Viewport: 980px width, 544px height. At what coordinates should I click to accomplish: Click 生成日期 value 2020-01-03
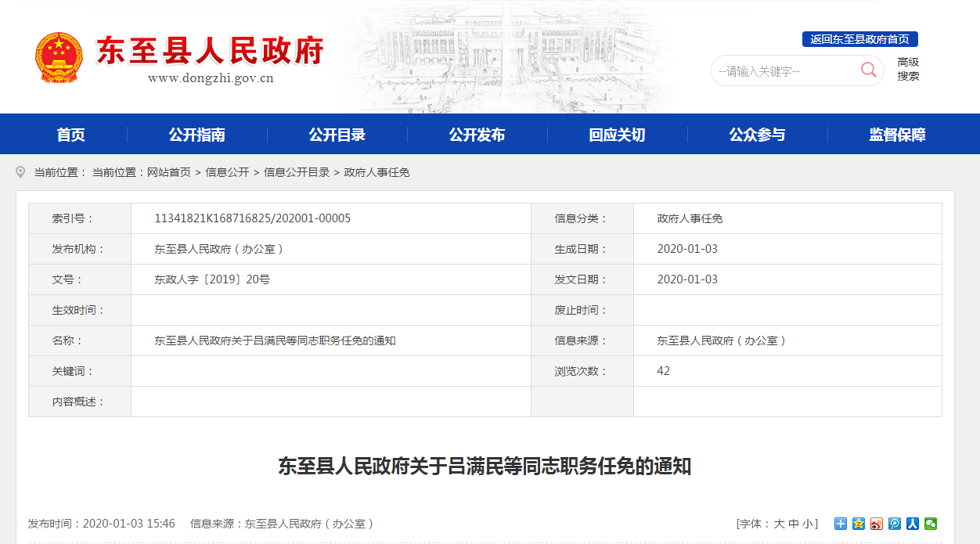[687, 249]
